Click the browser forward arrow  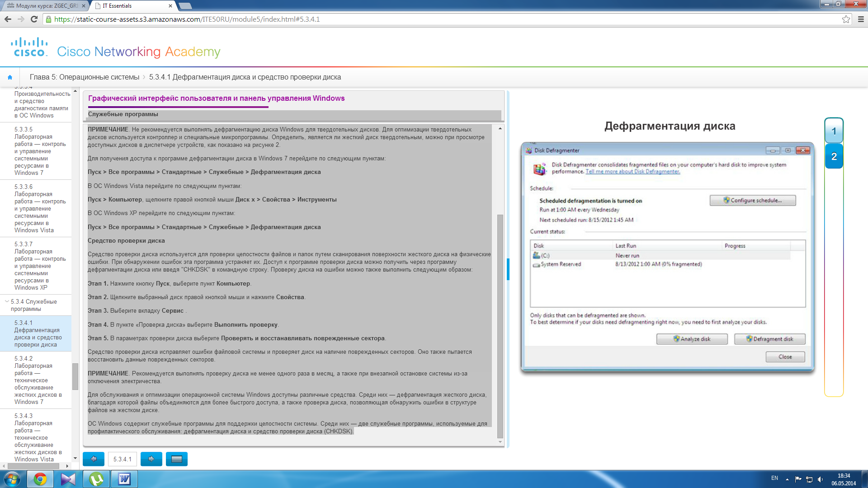[21, 19]
